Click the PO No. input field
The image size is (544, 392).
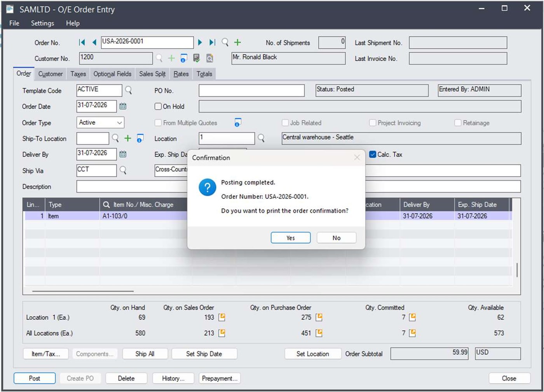click(x=251, y=91)
